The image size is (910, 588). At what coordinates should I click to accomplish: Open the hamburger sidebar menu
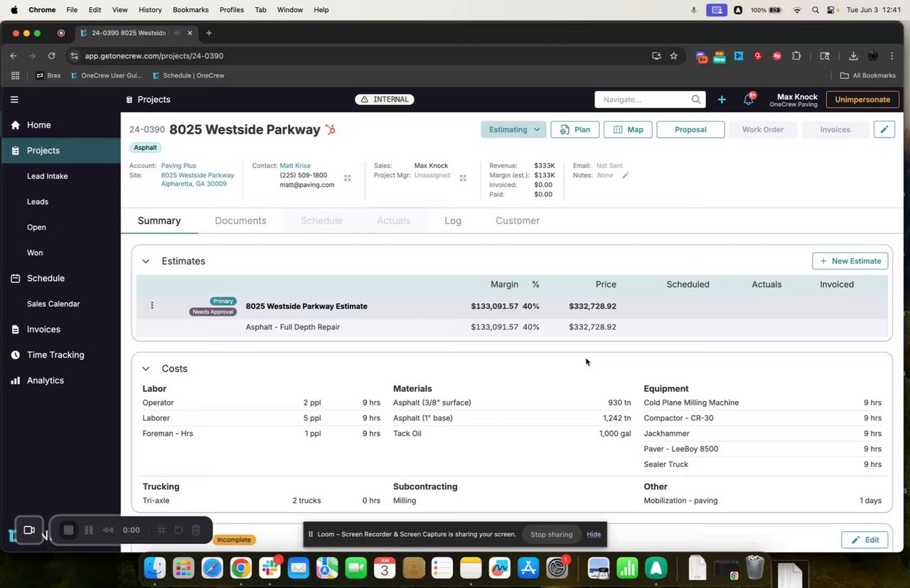(x=14, y=100)
